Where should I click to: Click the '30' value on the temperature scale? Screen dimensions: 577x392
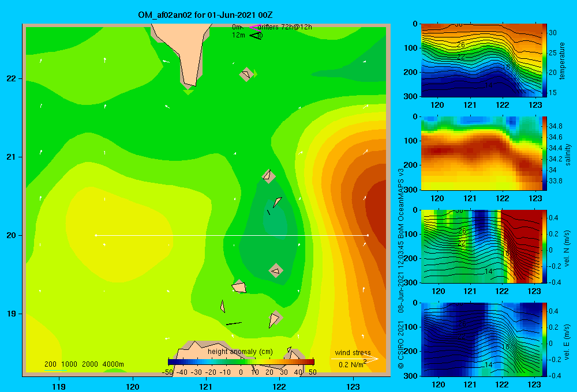pyautogui.click(x=553, y=33)
